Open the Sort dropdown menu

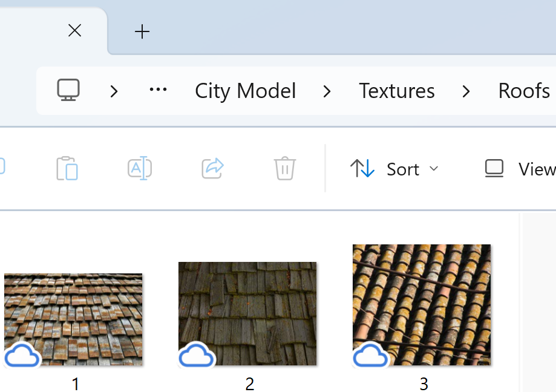pos(394,169)
